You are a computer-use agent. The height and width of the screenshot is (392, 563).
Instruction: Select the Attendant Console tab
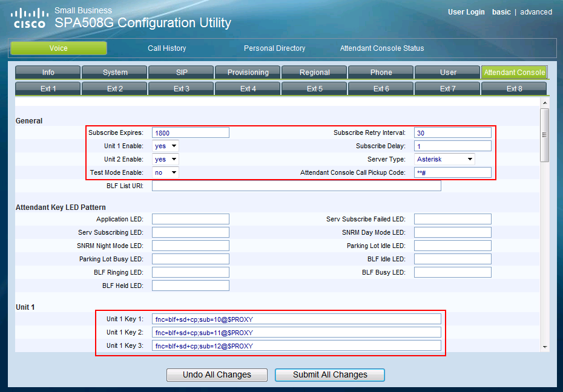coord(515,72)
